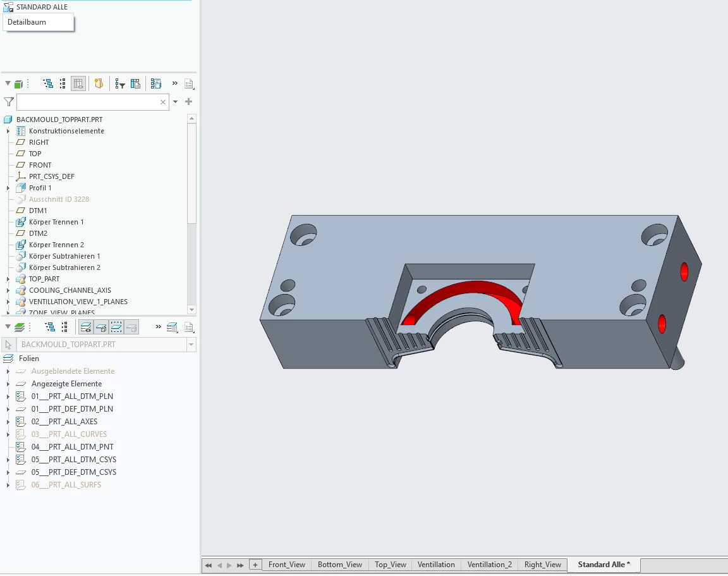The image size is (728, 576).
Task: Select the RIGHT datum plane
Action: coord(39,142)
